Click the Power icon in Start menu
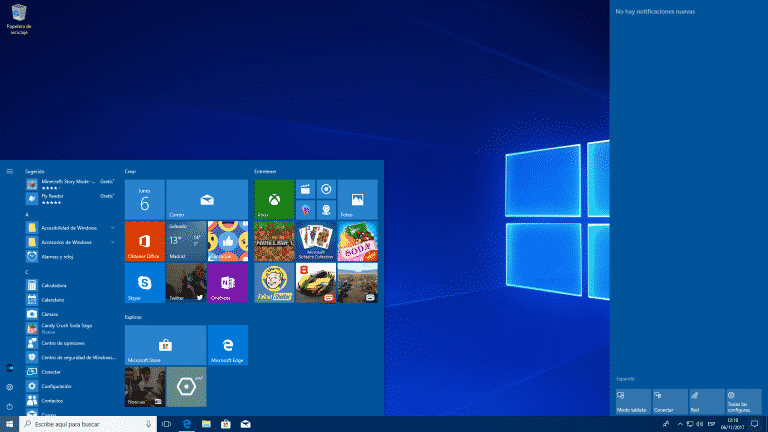 tap(9, 406)
